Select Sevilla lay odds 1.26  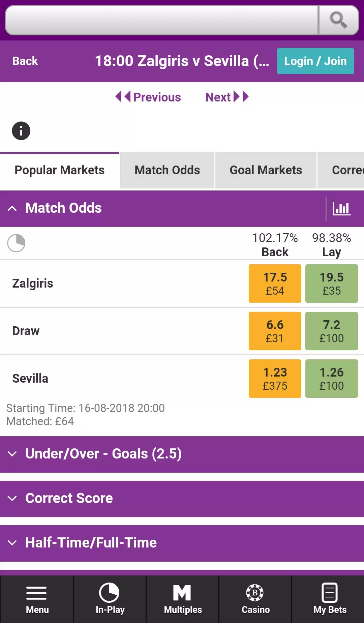[332, 379]
